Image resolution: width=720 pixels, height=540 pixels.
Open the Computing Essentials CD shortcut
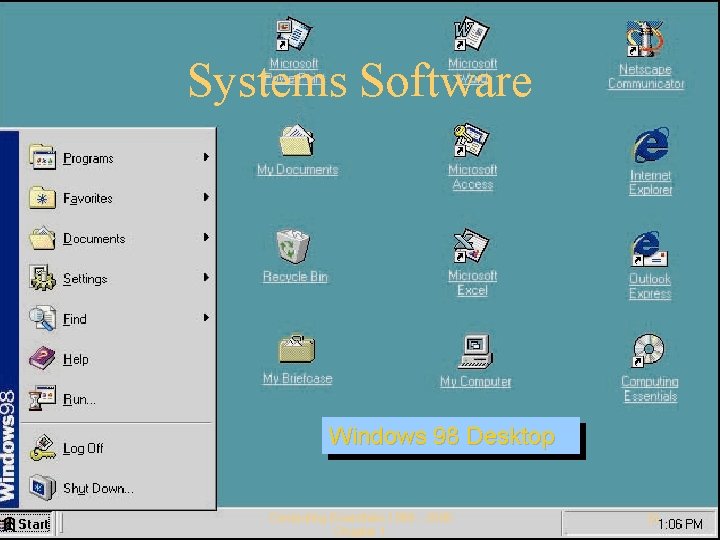648,351
